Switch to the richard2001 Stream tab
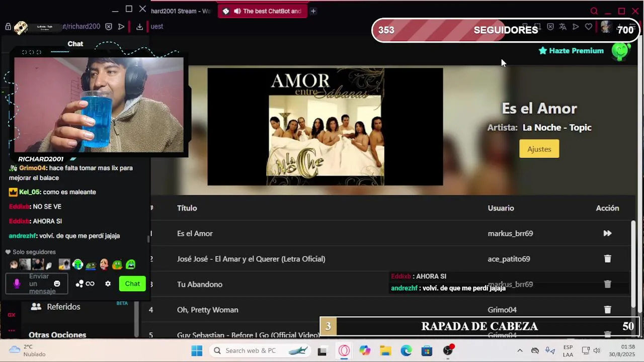 tap(180, 11)
